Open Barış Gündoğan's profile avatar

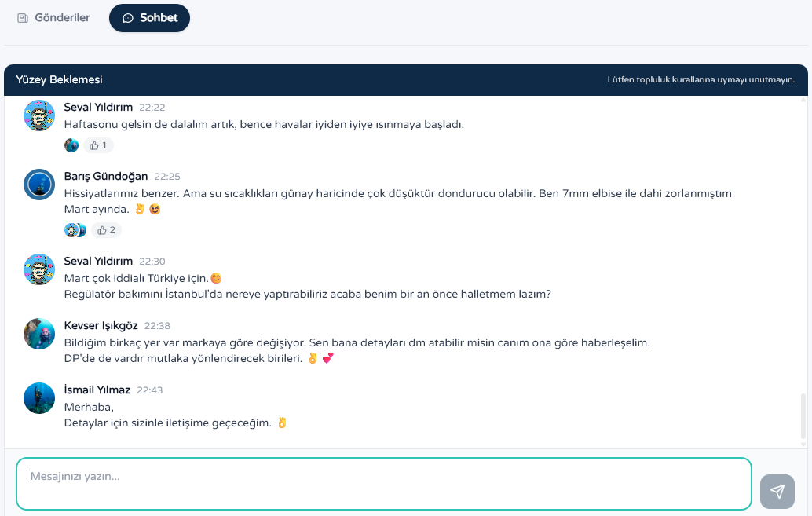38,185
